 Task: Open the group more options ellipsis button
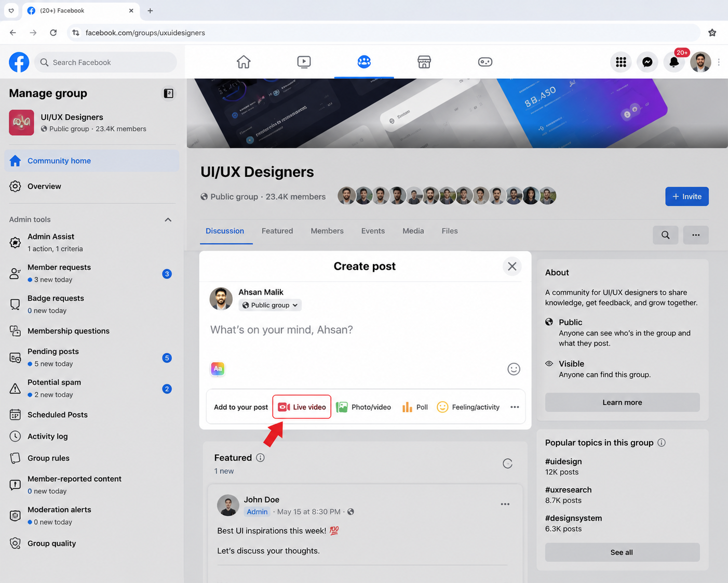click(x=696, y=235)
